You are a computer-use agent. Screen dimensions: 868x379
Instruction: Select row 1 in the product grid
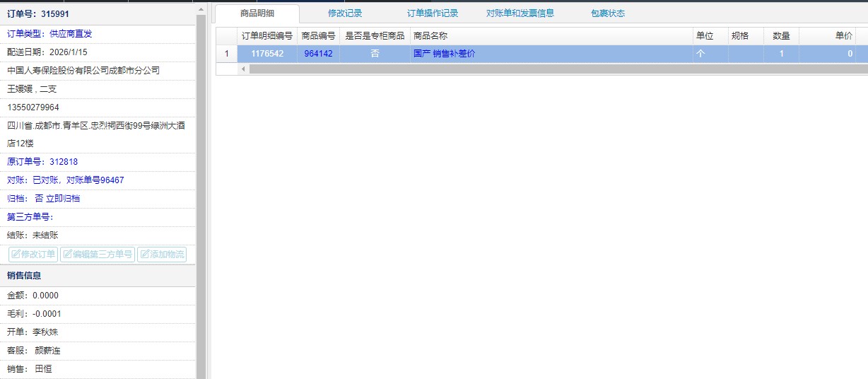[x=226, y=54]
